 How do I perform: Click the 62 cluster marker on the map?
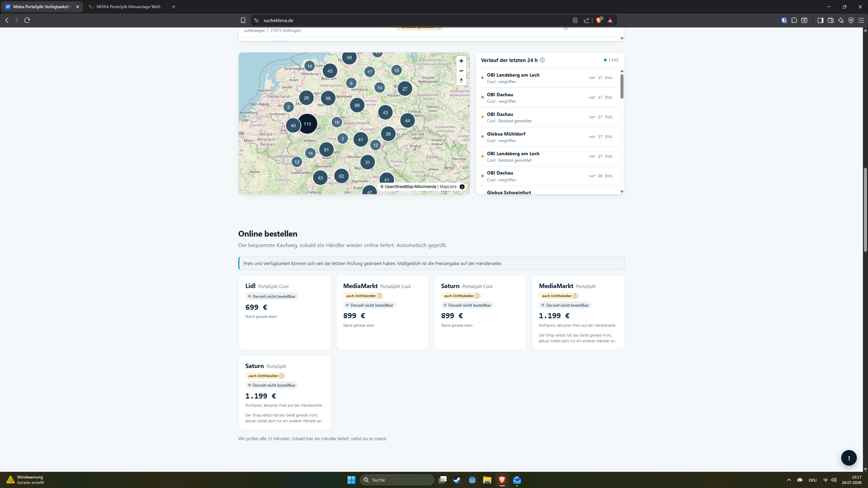[x=341, y=176]
